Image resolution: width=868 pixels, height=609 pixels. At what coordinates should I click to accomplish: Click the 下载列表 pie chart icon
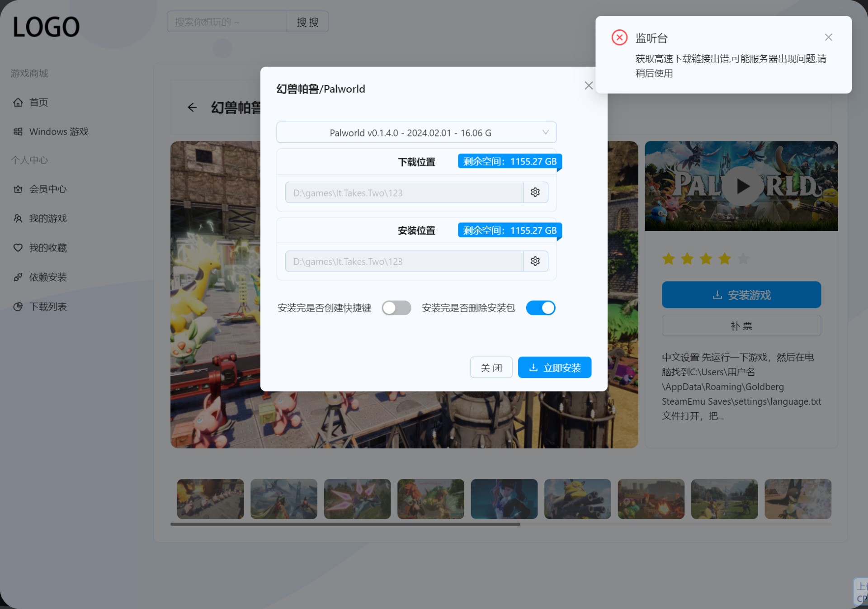[x=18, y=307]
